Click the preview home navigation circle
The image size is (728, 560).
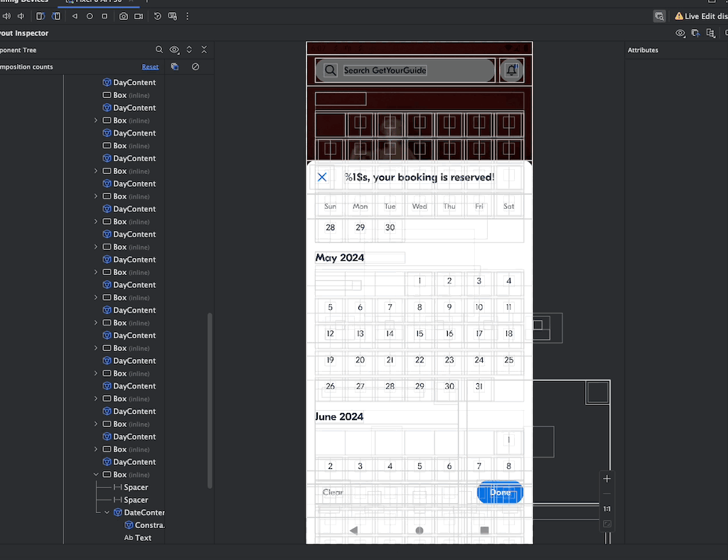pos(419,530)
